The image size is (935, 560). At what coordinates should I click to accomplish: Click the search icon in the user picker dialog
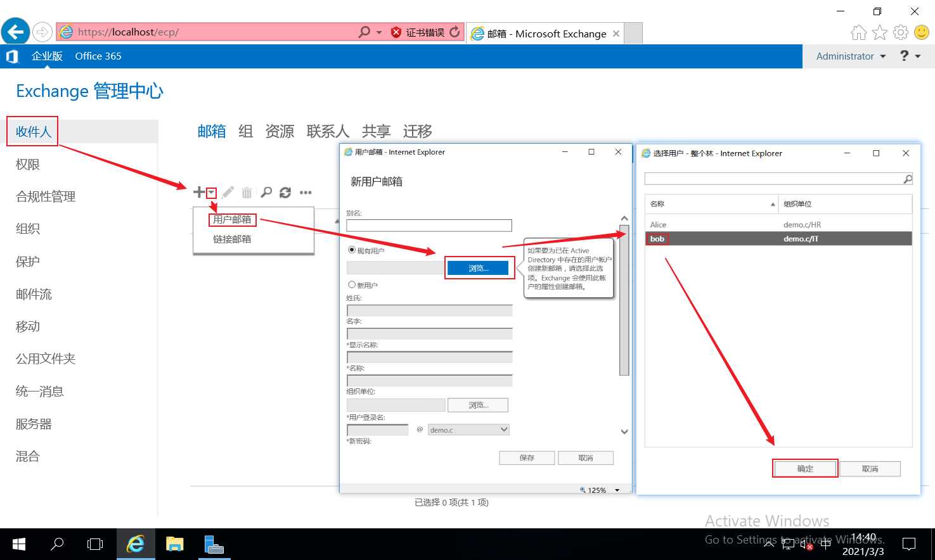tap(908, 179)
